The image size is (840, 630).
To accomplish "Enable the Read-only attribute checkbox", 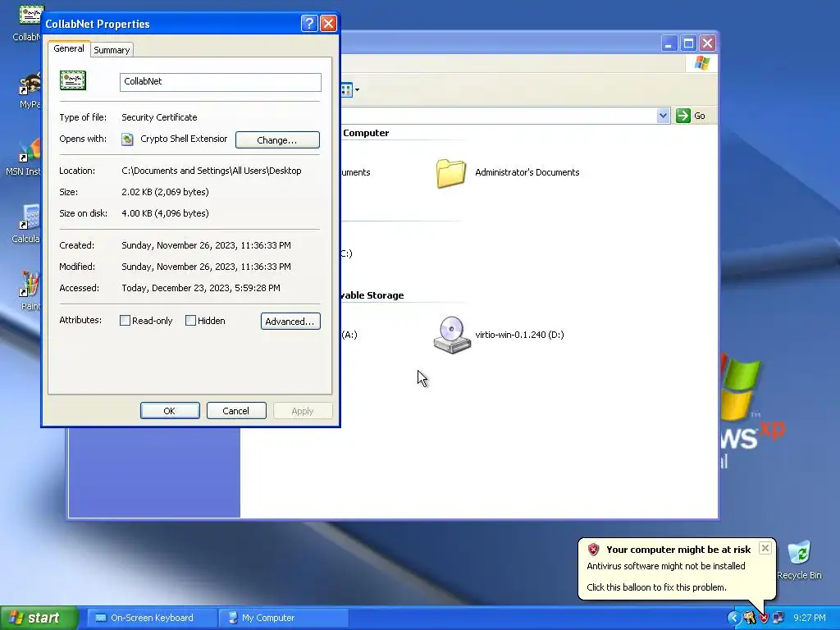I will click(125, 321).
